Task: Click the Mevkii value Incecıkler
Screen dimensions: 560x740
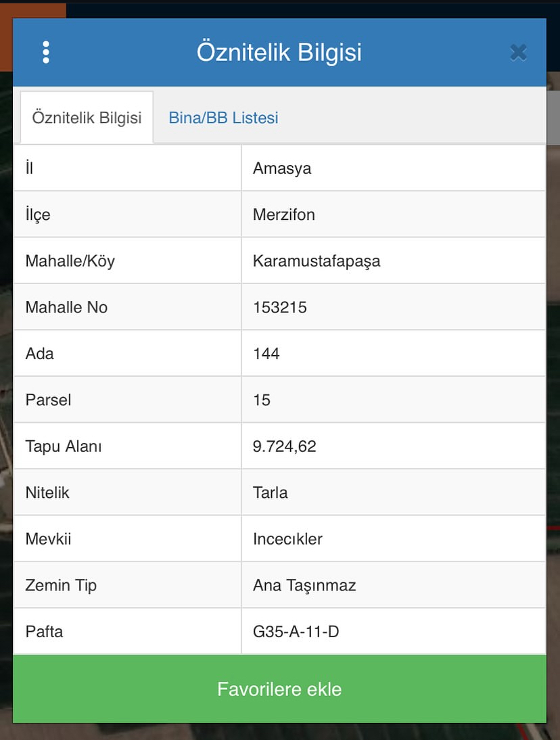Action: tap(287, 539)
